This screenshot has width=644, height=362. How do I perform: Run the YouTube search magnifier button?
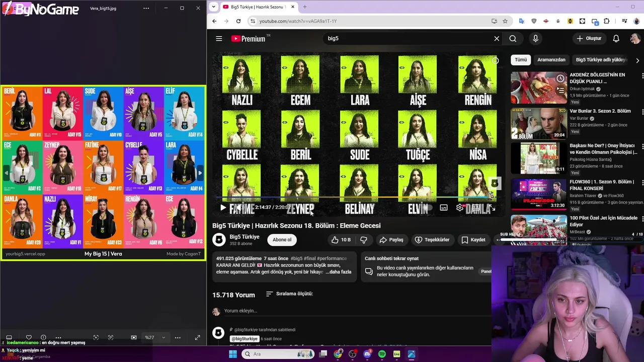[x=513, y=39]
